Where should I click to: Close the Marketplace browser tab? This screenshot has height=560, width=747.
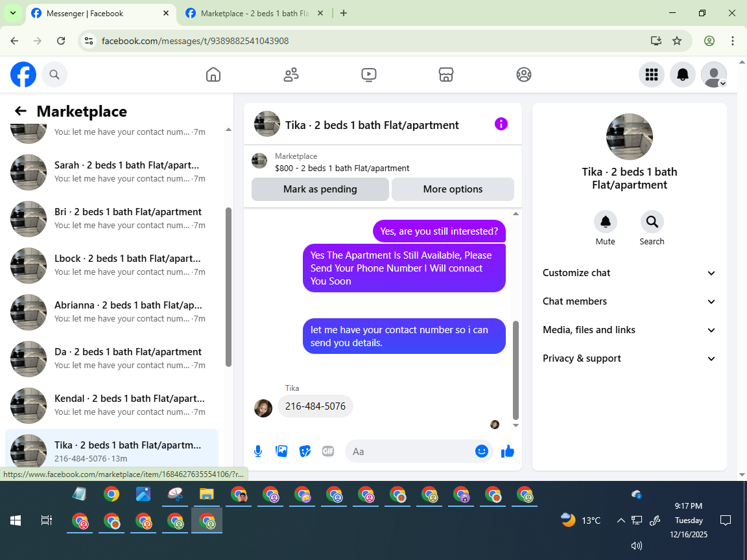[x=320, y=14]
